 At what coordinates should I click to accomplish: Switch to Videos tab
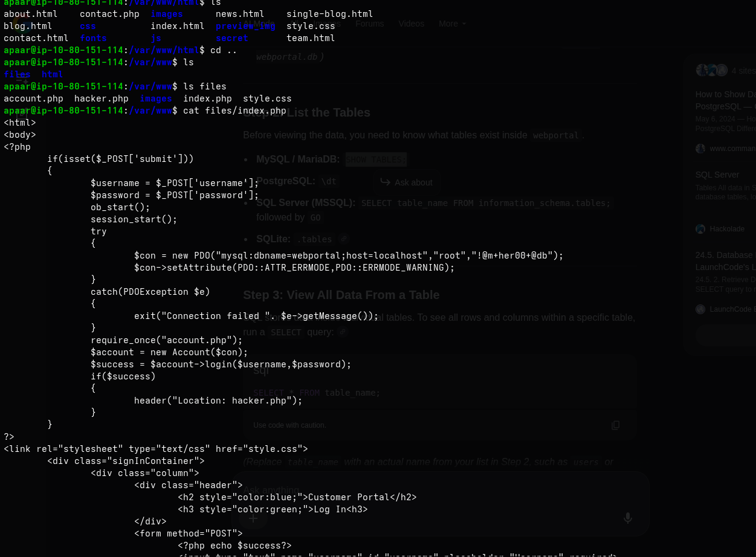[x=411, y=24]
